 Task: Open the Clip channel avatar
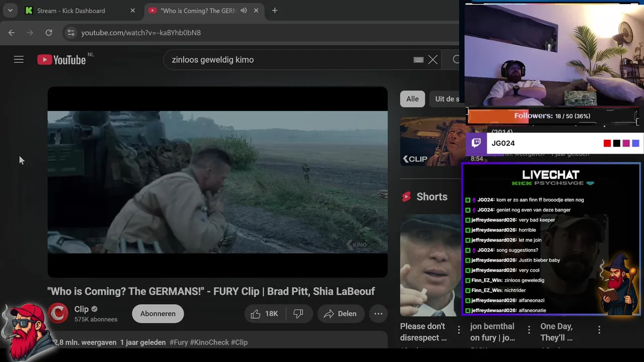pos(58,314)
